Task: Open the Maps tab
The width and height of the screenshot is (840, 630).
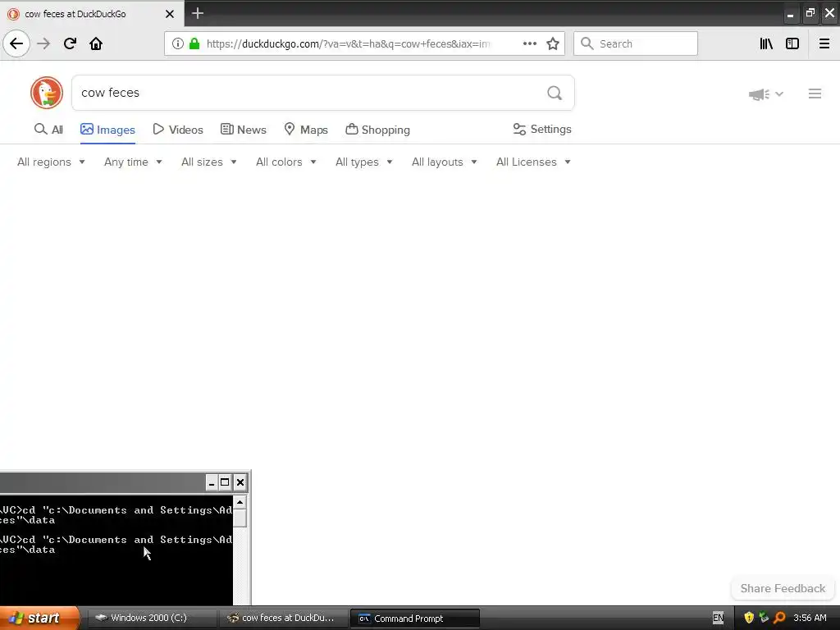Action: [306, 129]
